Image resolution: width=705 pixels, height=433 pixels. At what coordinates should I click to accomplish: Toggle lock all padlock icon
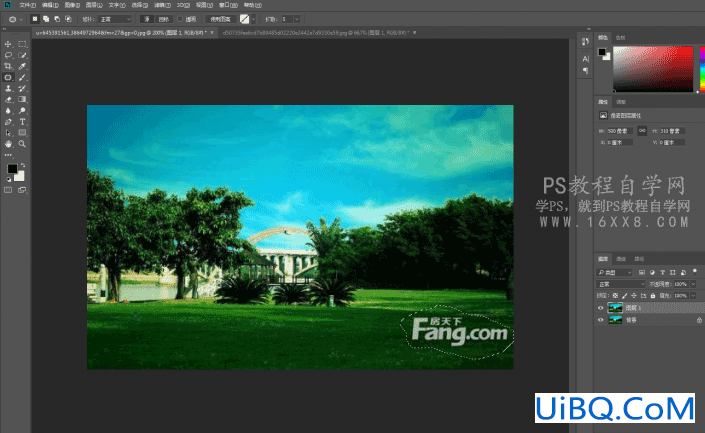click(653, 296)
